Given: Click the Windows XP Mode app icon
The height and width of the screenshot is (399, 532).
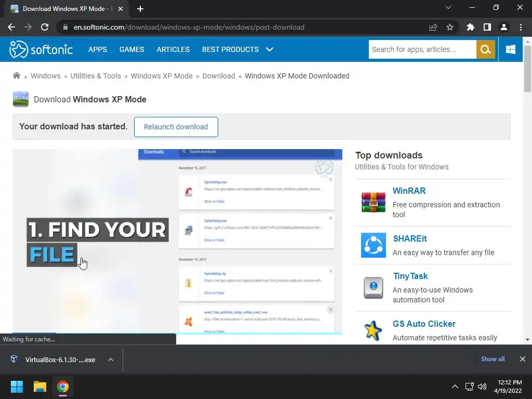Looking at the screenshot, I should [21, 99].
